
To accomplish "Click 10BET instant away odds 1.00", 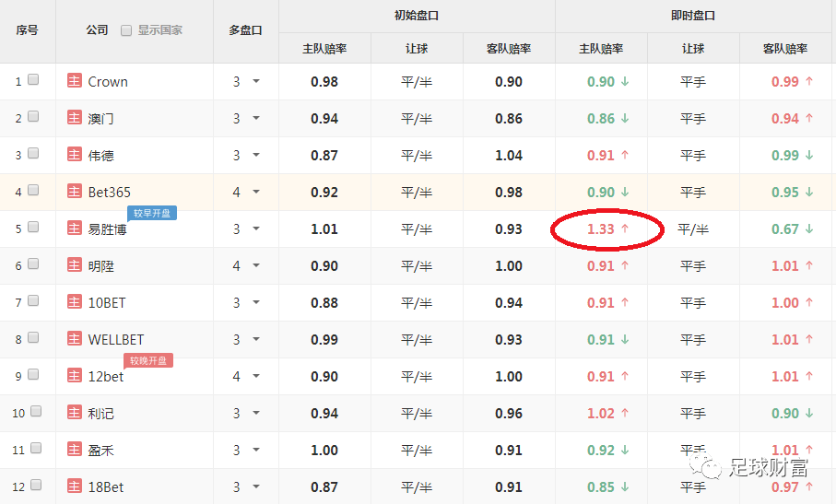I will coord(785,302).
